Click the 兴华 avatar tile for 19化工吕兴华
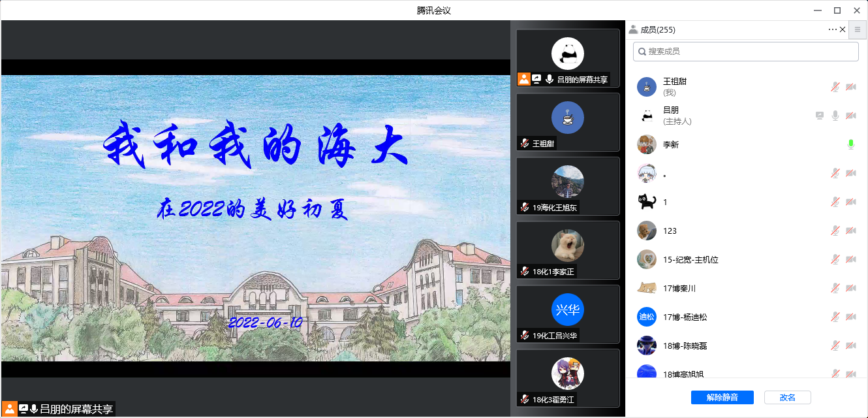This screenshot has height=418, width=868. 568,310
